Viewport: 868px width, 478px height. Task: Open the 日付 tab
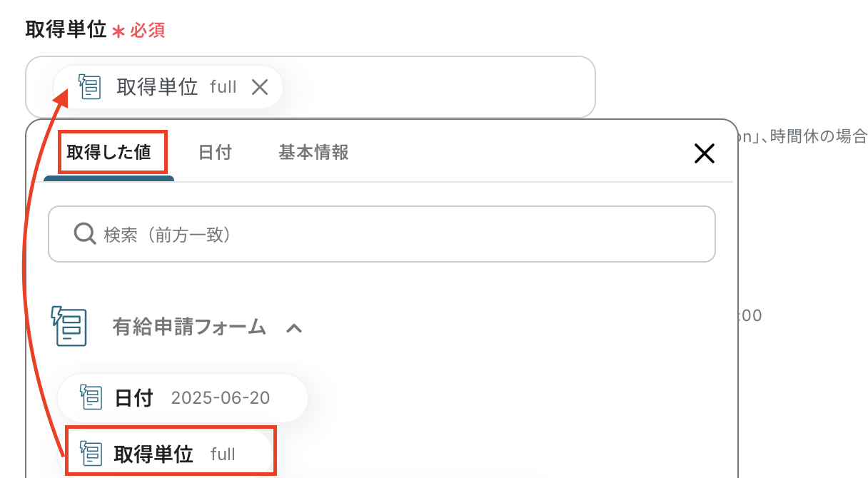tap(215, 152)
